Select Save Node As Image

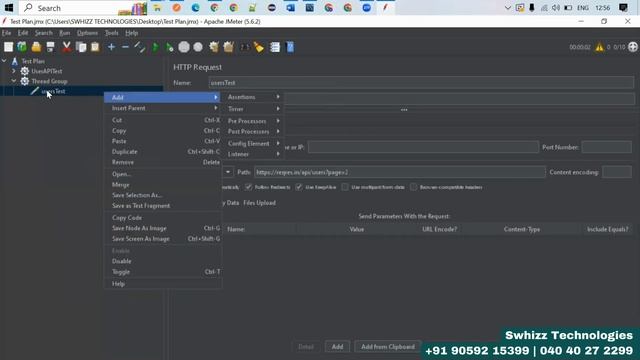[x=163, y=229]
